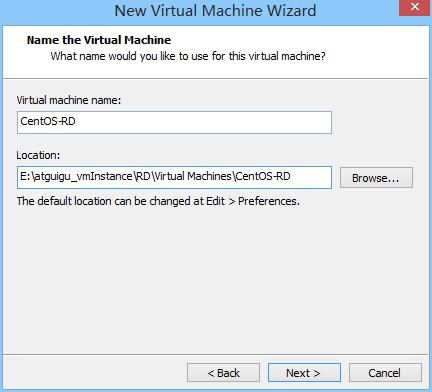Click the Virtual machine name field containing CentOS-RD

pos(174,122)
